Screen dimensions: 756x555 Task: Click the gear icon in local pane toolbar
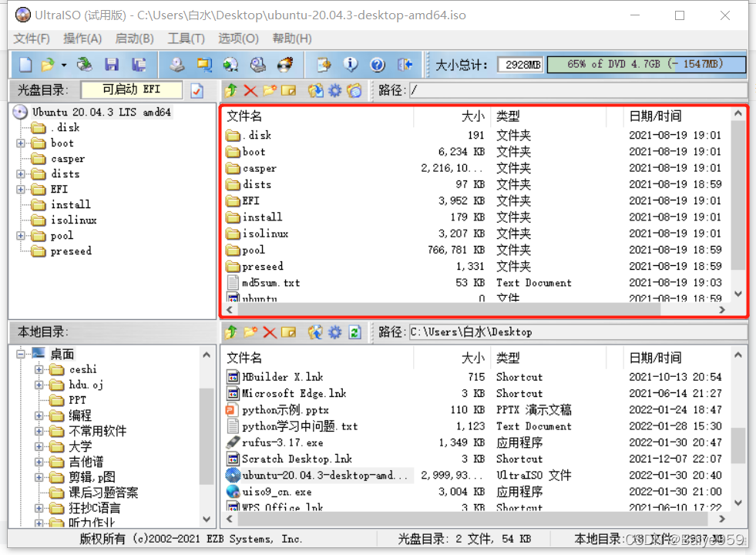334,332
